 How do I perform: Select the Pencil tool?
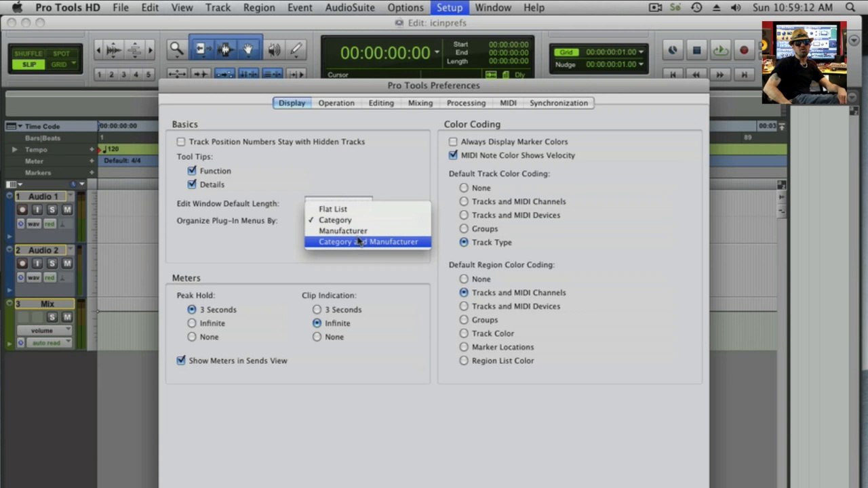296,49
